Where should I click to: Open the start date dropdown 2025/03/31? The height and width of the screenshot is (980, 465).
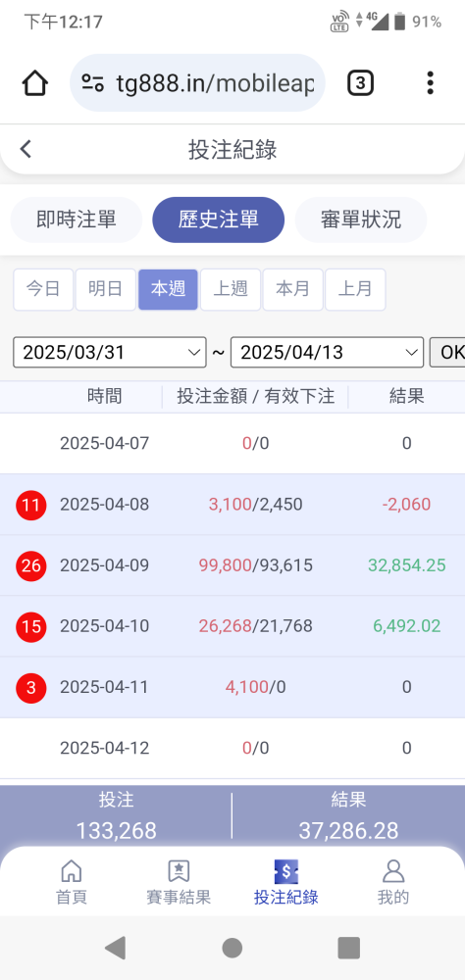tap(110, 353)
